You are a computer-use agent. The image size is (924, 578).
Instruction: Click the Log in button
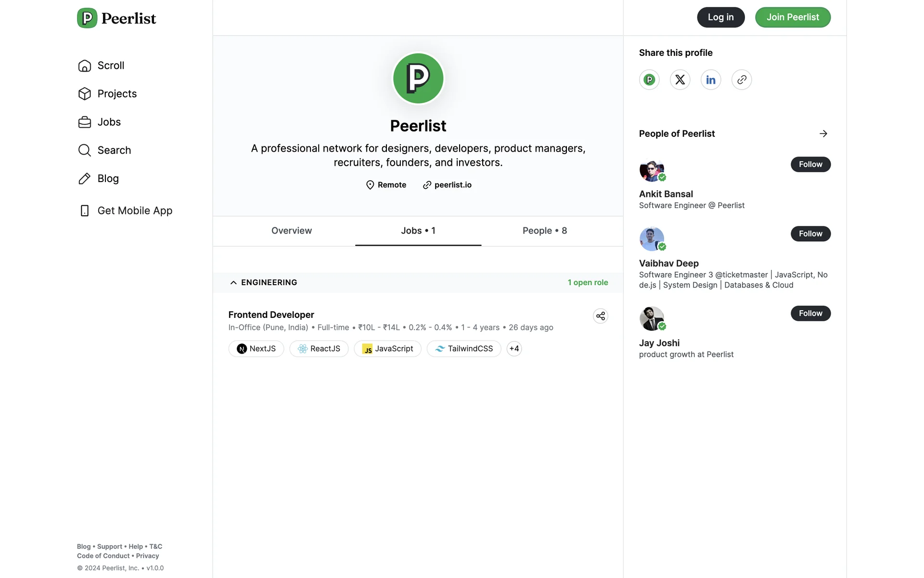tap(720, 17)
